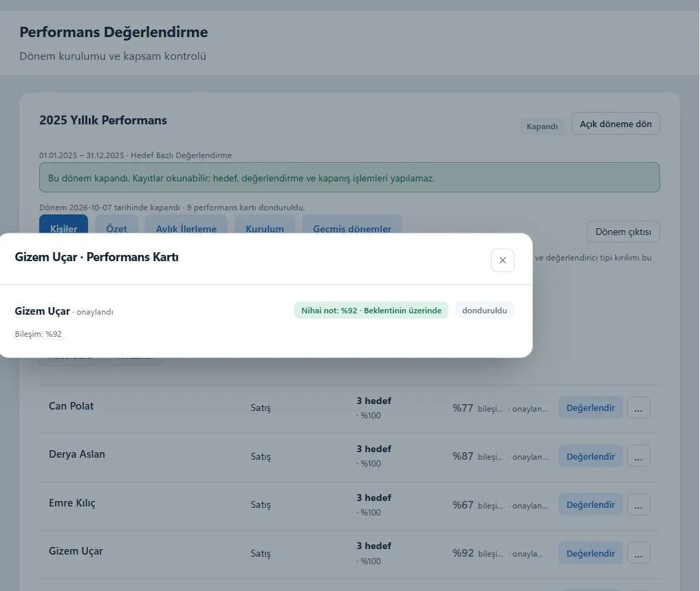Select the Aylık İlerleme tab
Viewport: 700px width, 591px height.
coord(186,224)
